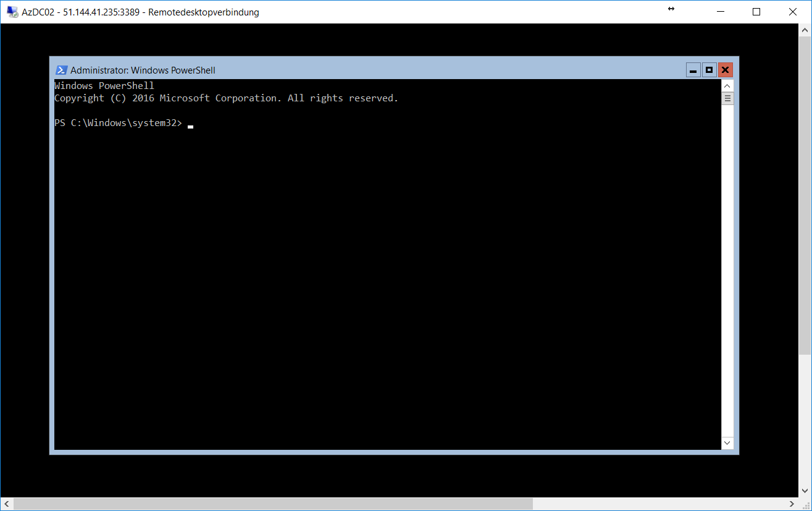The height and width of the screenshot is (511, 812).
Task: Click the 'PS C:\Windows\system32>' prompt line
Action: click(x=118, y=123)
